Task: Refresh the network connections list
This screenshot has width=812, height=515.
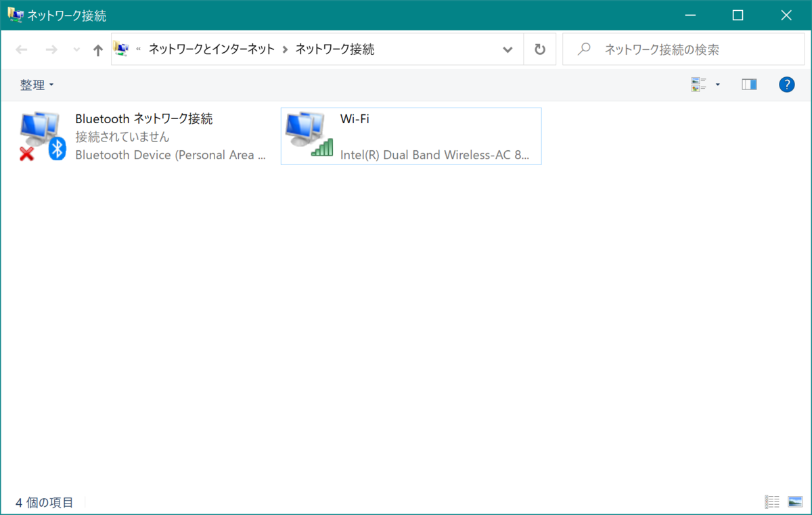Action: [540, 49]
